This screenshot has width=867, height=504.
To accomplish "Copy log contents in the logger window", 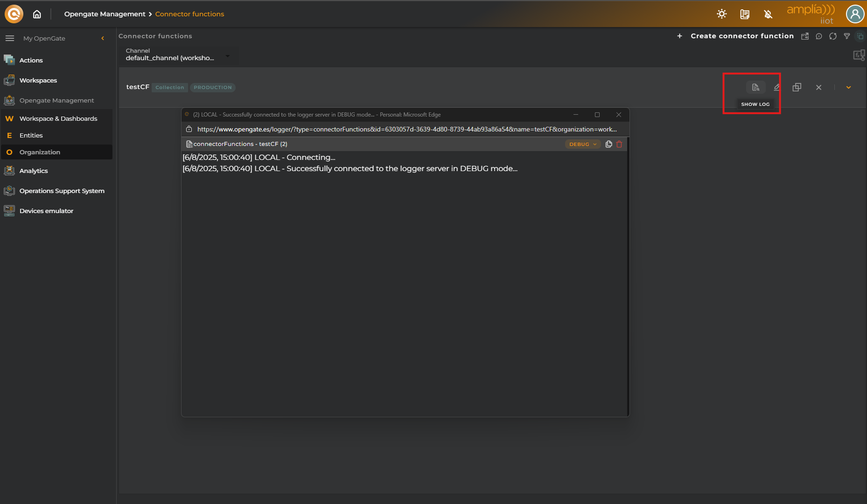I will (x=608, y=144).
